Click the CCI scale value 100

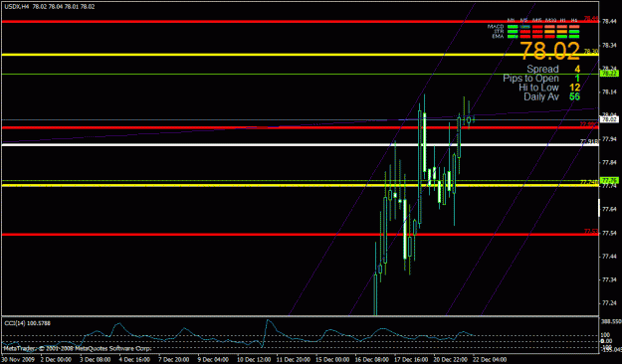[606, 335]
